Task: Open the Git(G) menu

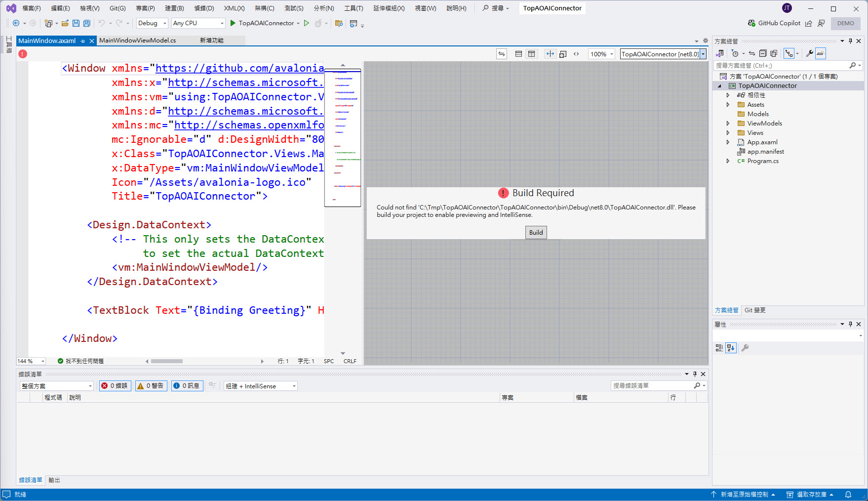Action: point(118,8)
